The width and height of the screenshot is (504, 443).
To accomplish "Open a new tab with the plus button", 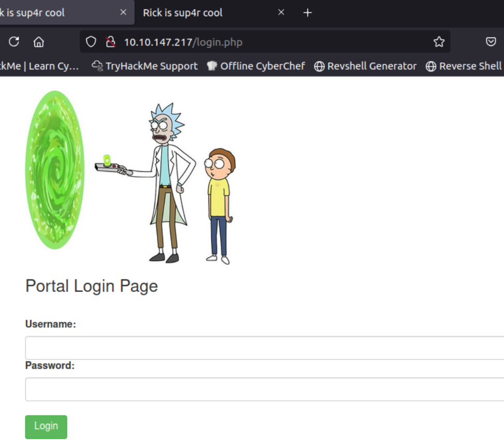I will (x=308, y=12).
